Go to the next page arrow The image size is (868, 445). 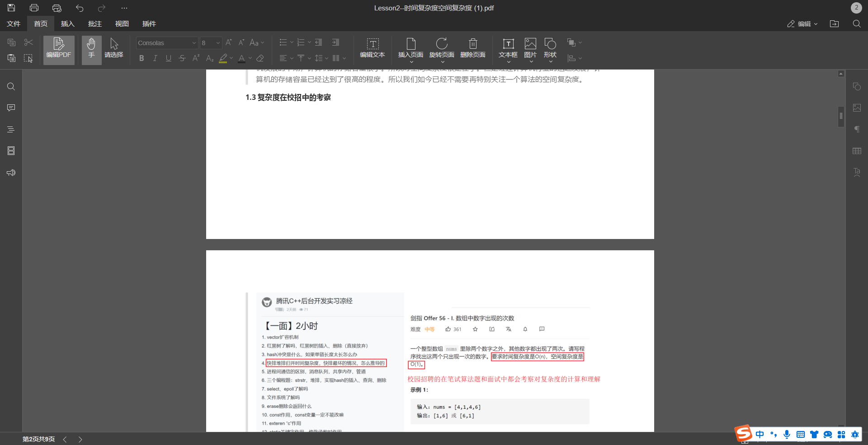coord(80,439)
